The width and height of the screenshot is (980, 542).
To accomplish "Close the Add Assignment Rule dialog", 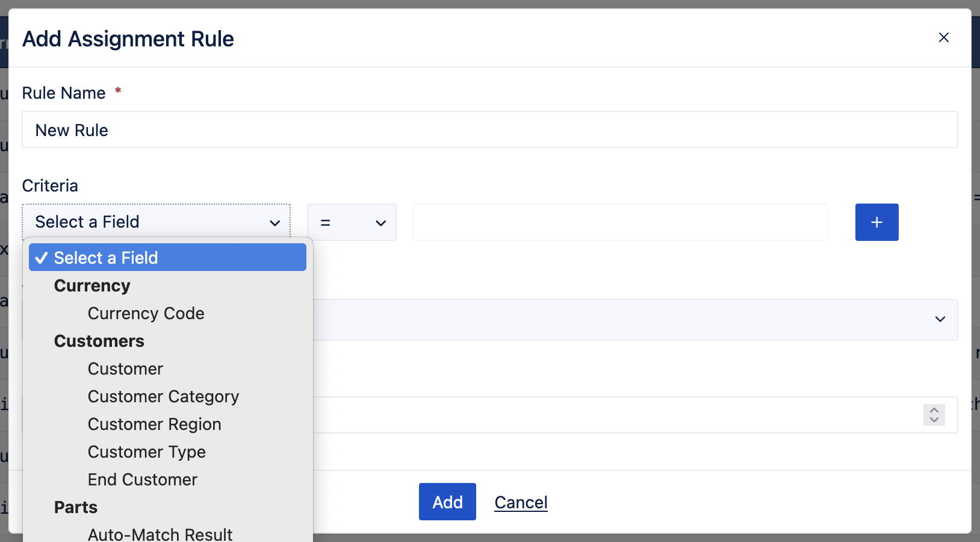I will point(943,37).
